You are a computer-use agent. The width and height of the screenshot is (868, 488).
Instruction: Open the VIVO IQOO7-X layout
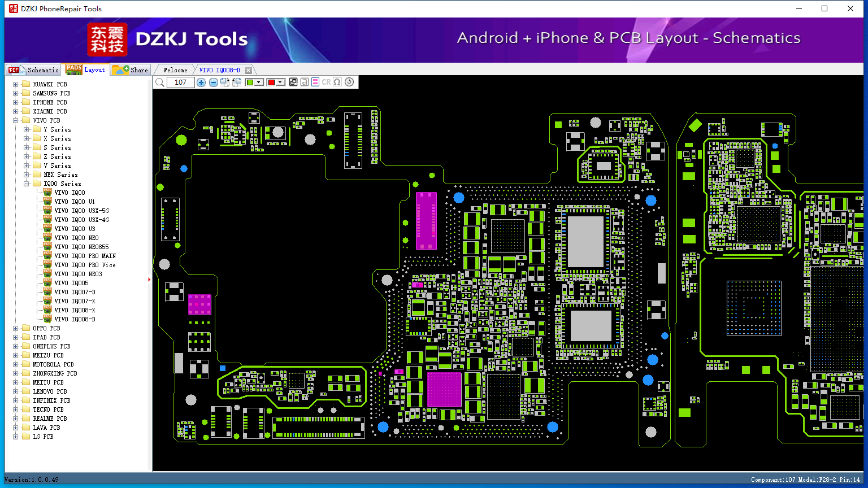(x=75, y=301)
